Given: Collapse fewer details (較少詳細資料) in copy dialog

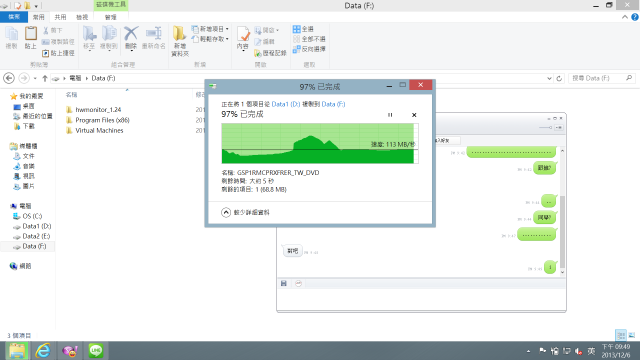Looking at the screenshot, I should pyautogui.click(x=246, y=212).
